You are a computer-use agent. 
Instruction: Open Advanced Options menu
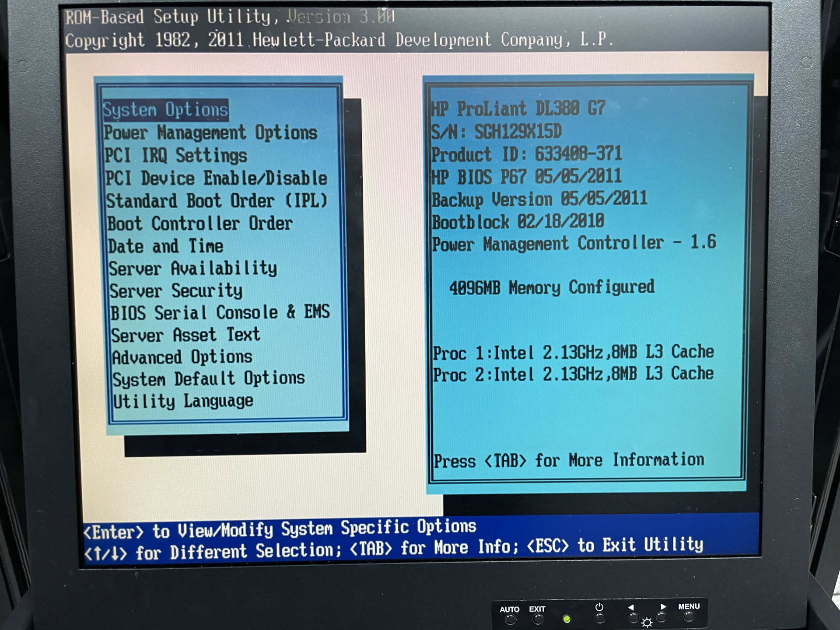[x=182, y=357]
